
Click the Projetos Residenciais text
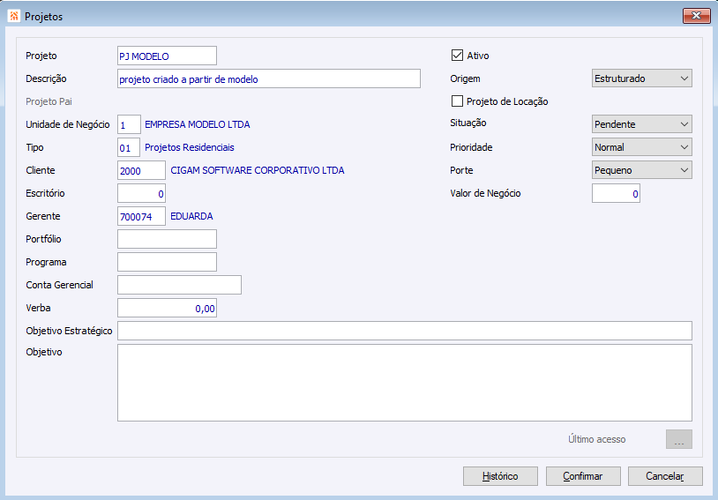pos(190,147)
